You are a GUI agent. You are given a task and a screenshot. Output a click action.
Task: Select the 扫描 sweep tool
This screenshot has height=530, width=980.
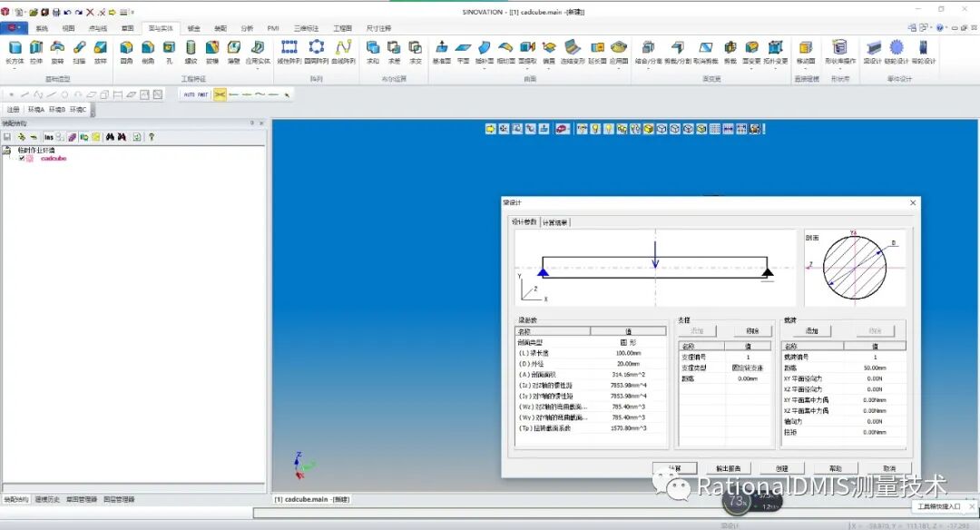79,51
